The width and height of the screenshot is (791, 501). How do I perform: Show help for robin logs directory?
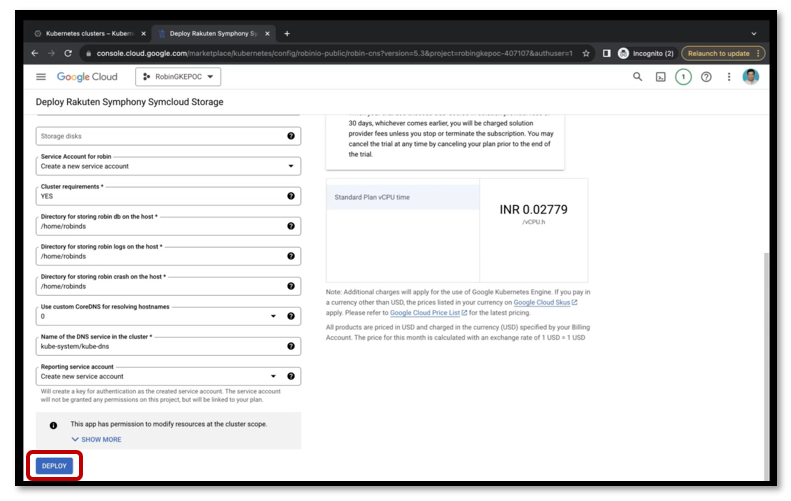point(291,256)
